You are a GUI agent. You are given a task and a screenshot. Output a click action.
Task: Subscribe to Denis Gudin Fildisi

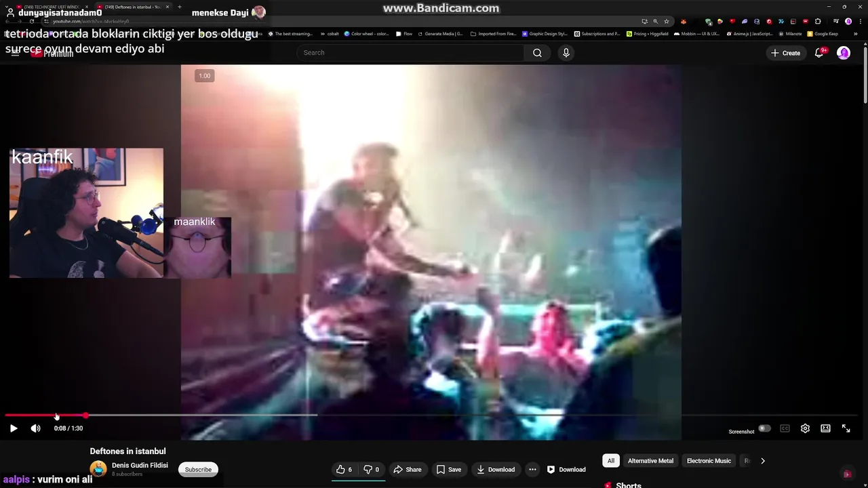198,469
